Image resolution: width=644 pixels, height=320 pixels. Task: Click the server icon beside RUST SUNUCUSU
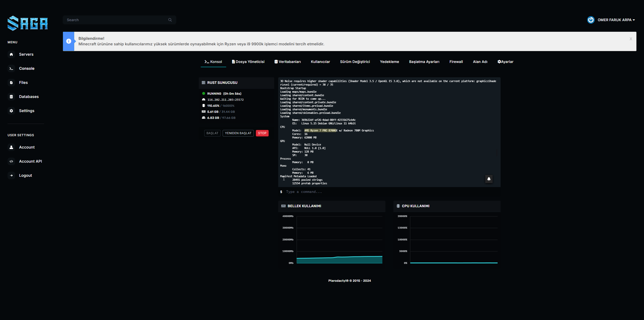(x=204, y=83)
